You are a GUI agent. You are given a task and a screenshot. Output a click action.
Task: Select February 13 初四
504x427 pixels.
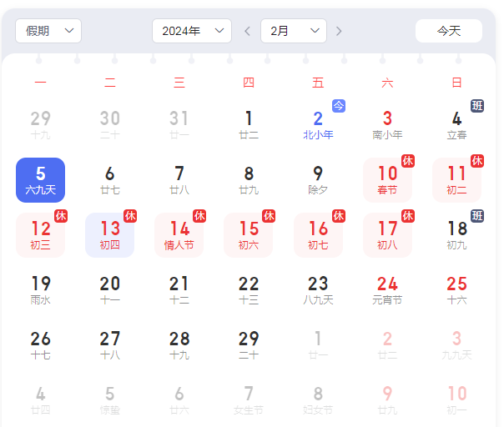coord(109,235)
